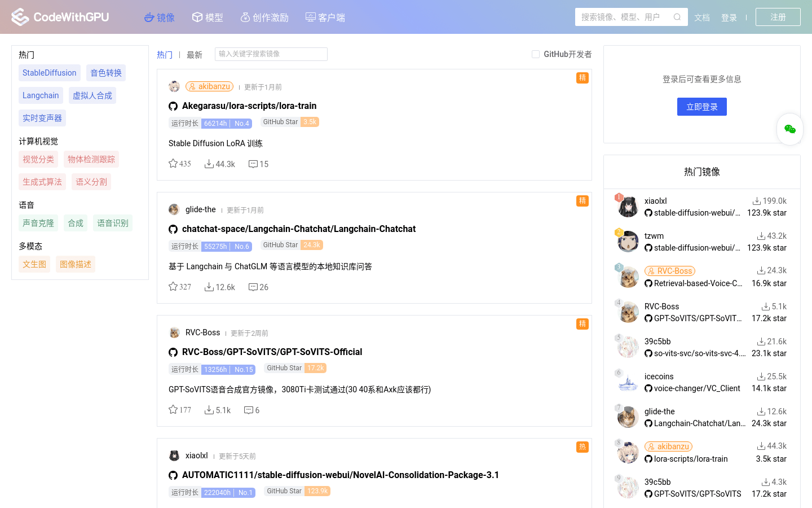This screenshot has height=508, width=812.
Task: Select the 图像描述 tag
Action: (76, 264)
